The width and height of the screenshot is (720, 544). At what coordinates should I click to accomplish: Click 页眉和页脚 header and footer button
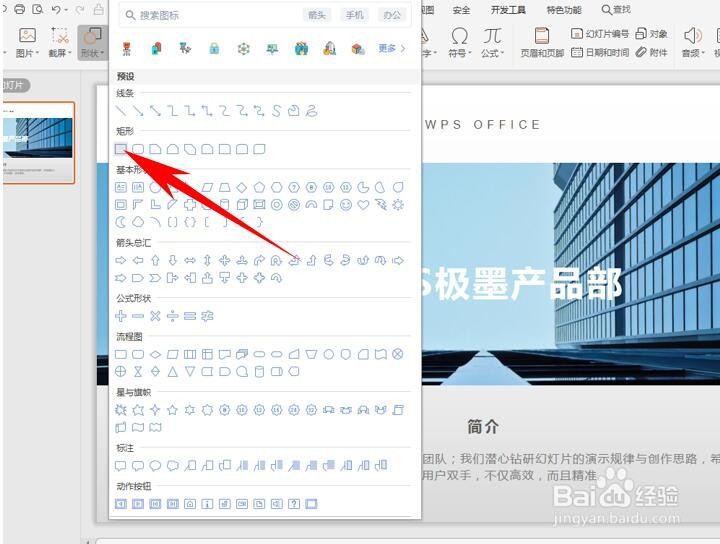pyautogui.click(x=542, y=42)
